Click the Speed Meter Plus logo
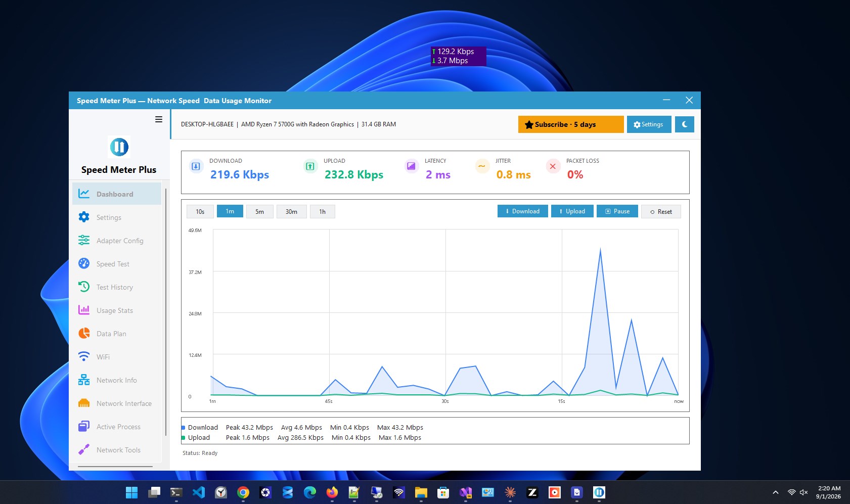 119,147
